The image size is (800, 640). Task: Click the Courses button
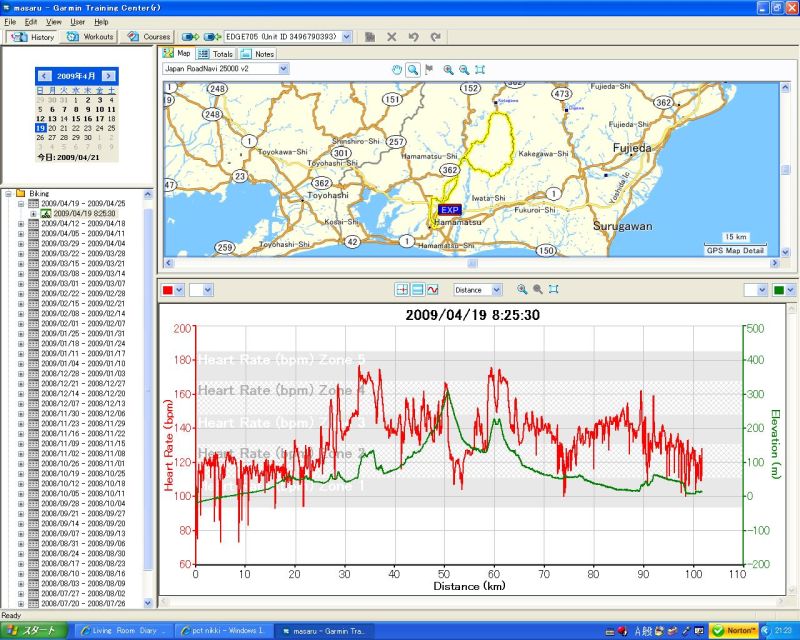pyautogui.click(x=149, y=37)
